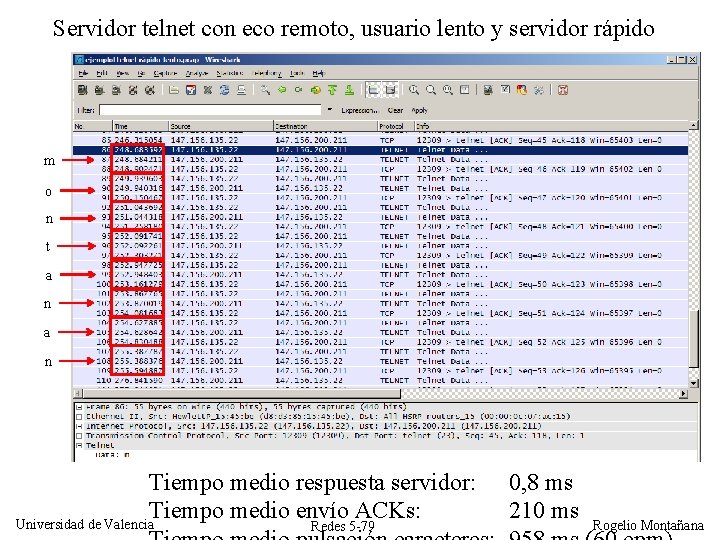This screenshot has height=540, width=720.
Task: Select packet row with Seq=51 Ack=124
Action: point(381,313)
